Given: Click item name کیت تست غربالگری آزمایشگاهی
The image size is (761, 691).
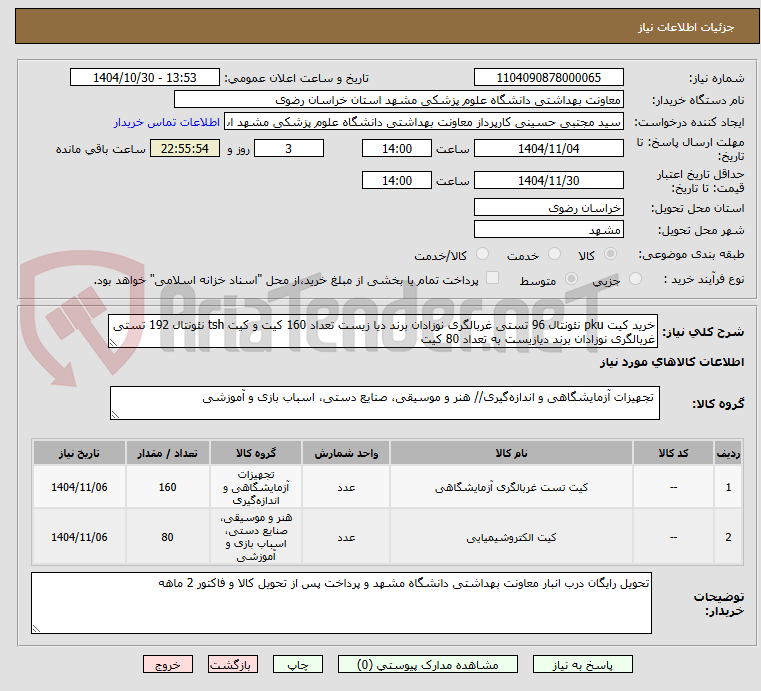Looking at the screenshot, I should pyautogui.click(x=511, y=487).
